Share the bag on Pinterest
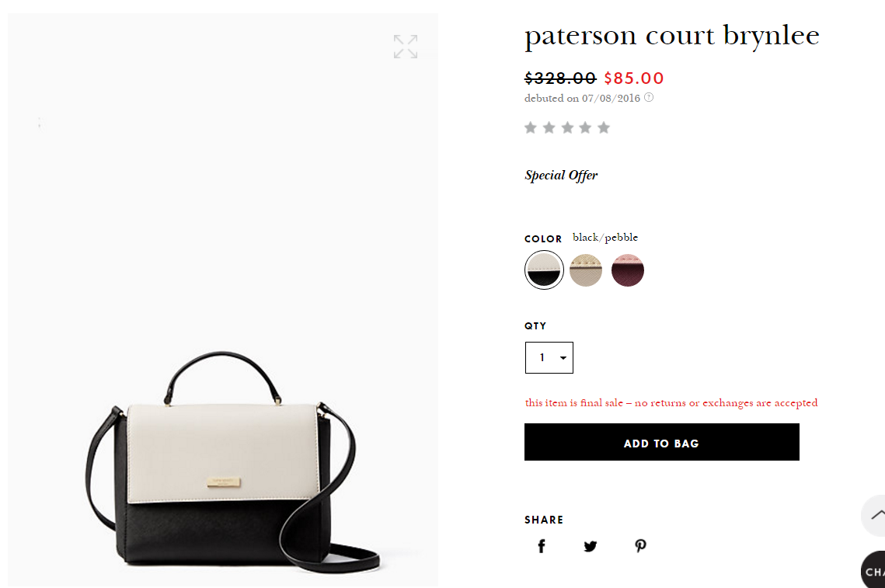The height and width of the screenshot is (588, 885). 640,546
